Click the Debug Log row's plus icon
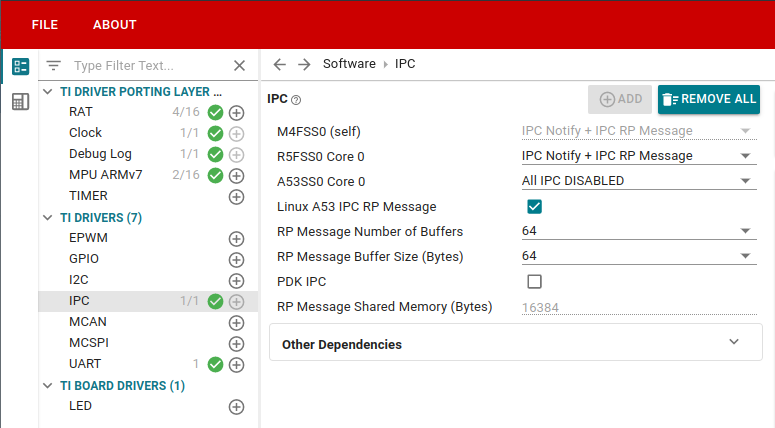Viewport: 775px width, 428px height. point(236,155)
